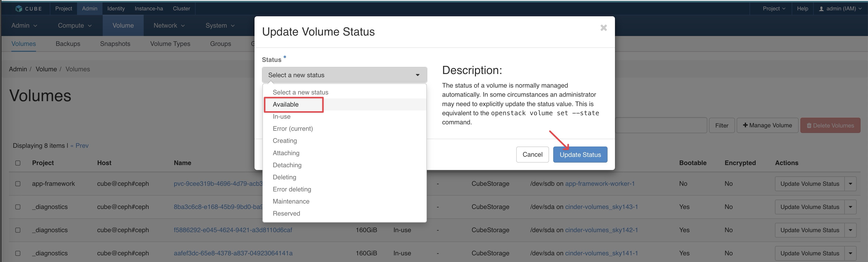Expand the Compute navigation dropdown
The height and width of the screenshot is (262, 868).
(75, 26)
